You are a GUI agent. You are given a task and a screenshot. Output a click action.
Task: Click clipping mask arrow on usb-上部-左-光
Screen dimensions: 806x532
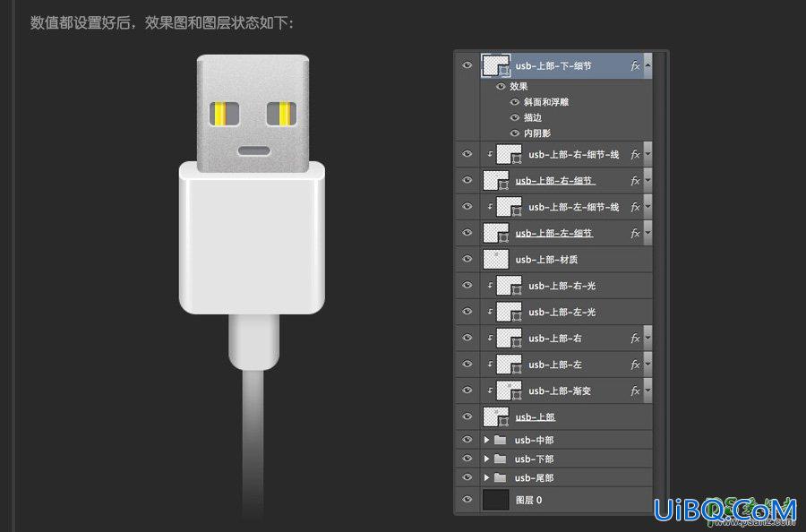490,312
